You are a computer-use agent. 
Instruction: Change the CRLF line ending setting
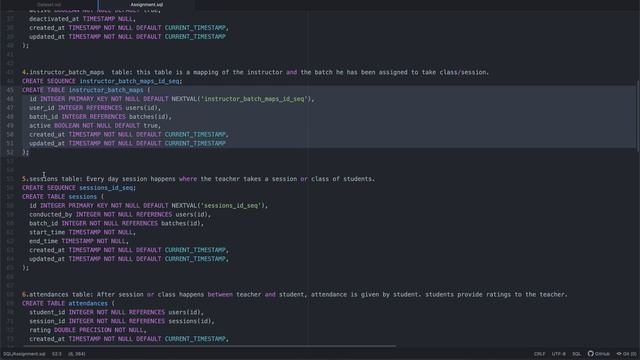[540, 354]
